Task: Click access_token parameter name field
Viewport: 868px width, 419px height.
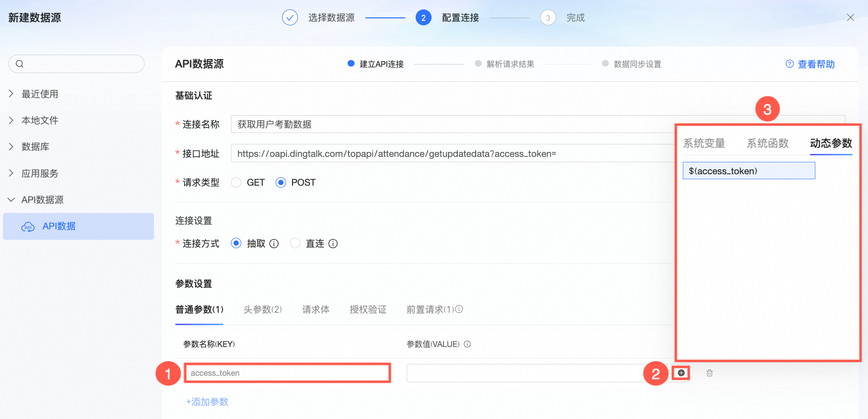Action: [288, 373]
